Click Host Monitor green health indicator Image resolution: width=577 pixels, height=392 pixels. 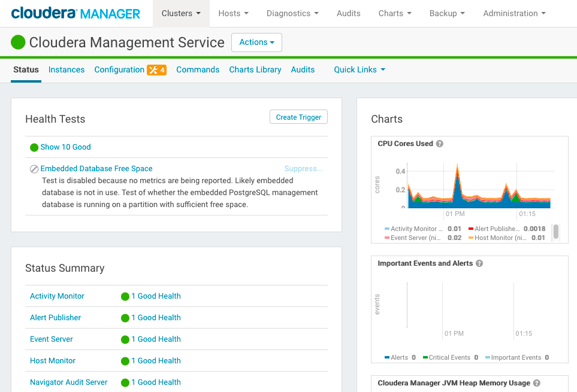pyautogui.click(x=125, y=361)
